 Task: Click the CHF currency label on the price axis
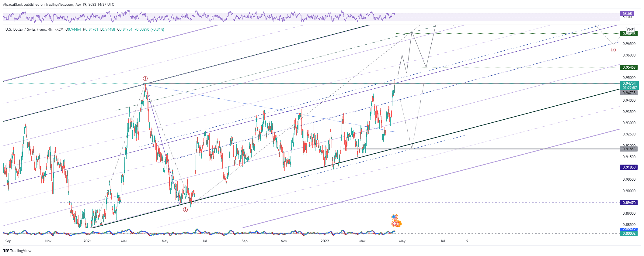pyautogui.click(x=630, y=30)
